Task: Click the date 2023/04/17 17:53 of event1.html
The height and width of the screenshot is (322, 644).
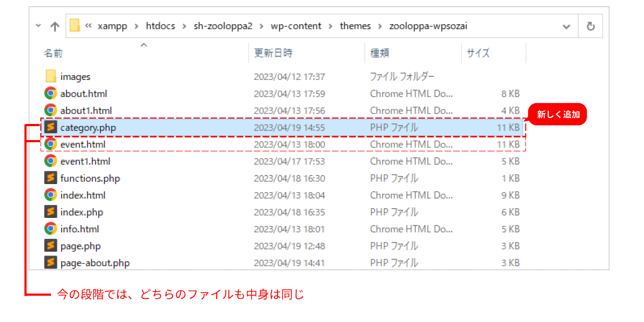Action: 289,161
